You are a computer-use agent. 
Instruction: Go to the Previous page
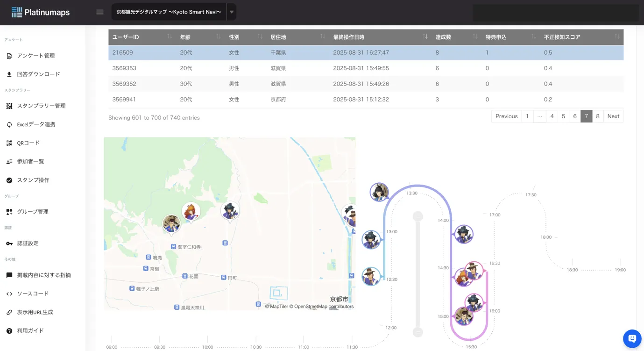(x=506, y=116)
